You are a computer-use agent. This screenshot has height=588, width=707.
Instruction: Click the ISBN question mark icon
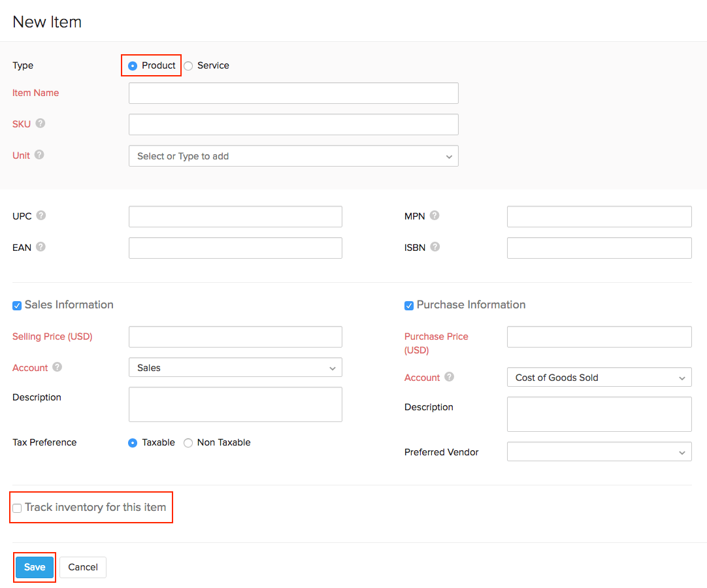click(435, 247)
